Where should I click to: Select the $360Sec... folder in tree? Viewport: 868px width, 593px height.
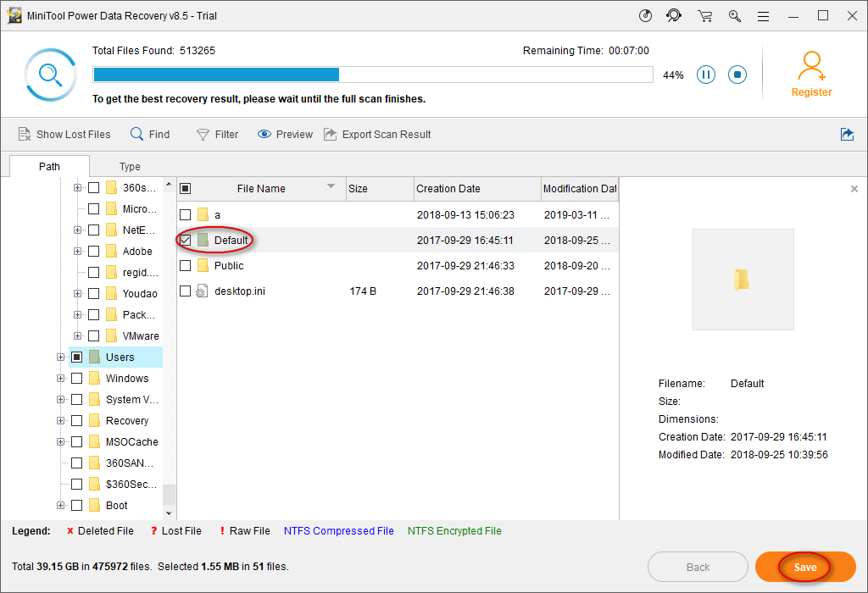131,485
